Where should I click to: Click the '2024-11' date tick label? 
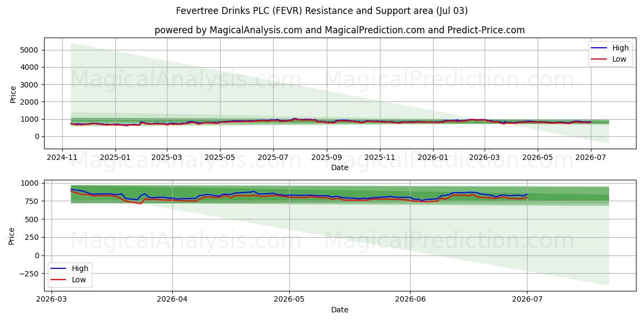(x=62, y=157)
